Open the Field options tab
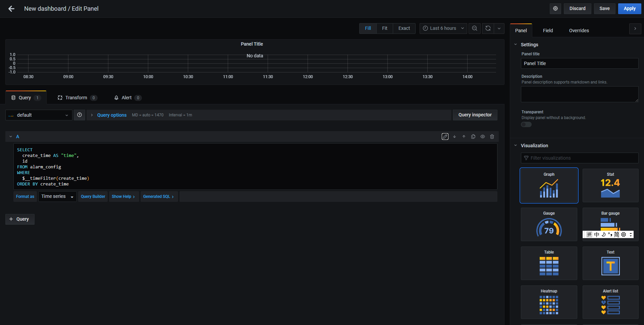This screenshot has height=325, width=644. tap(548, 31)
